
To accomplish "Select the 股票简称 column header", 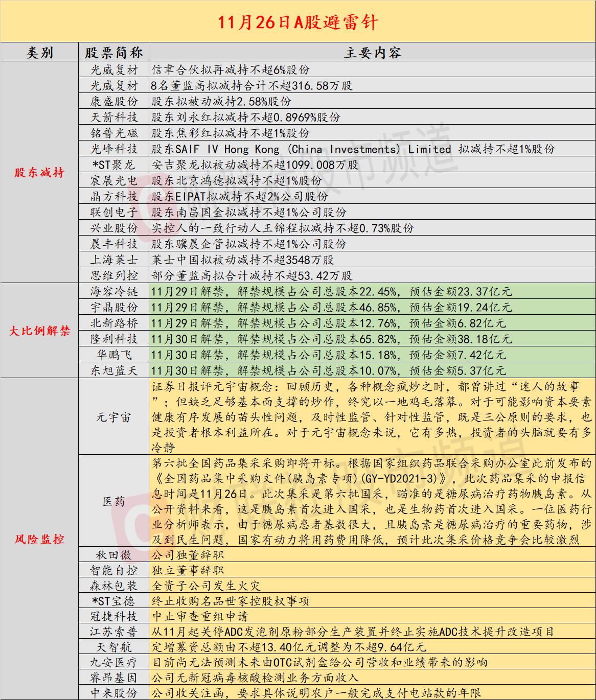I will (x=114, y=53).
